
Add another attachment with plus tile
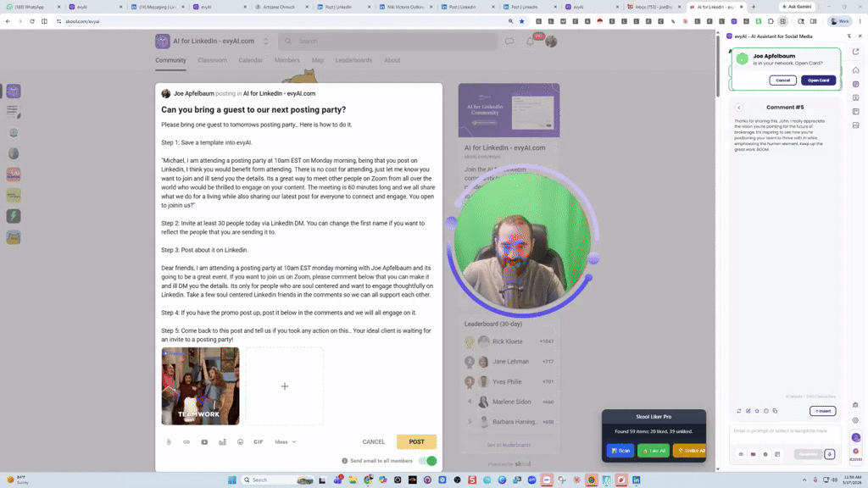click(x=285, y=386)
